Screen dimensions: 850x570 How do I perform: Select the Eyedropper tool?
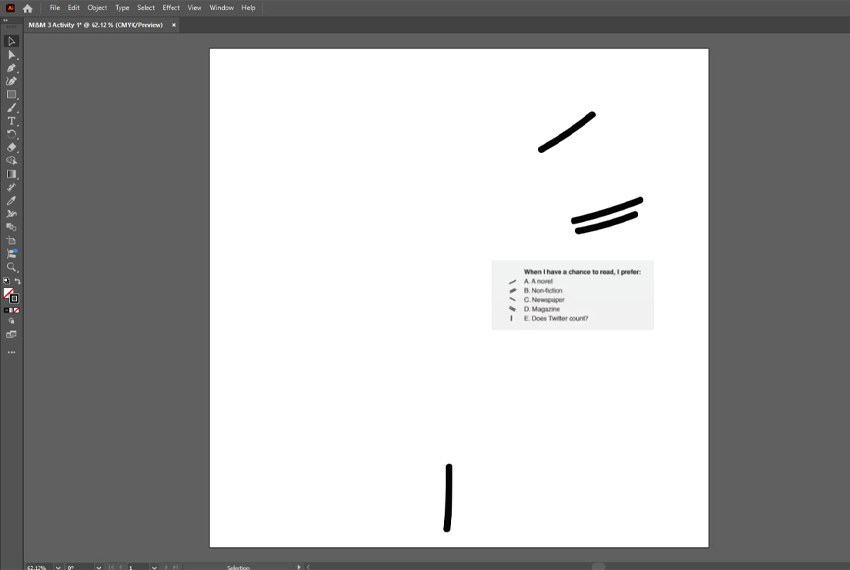(x=12, y=200)
